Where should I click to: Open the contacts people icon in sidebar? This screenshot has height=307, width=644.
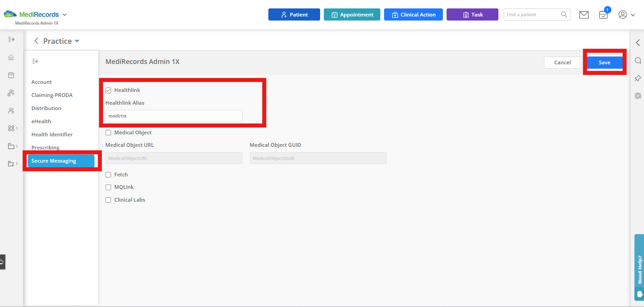pos(11,111)
